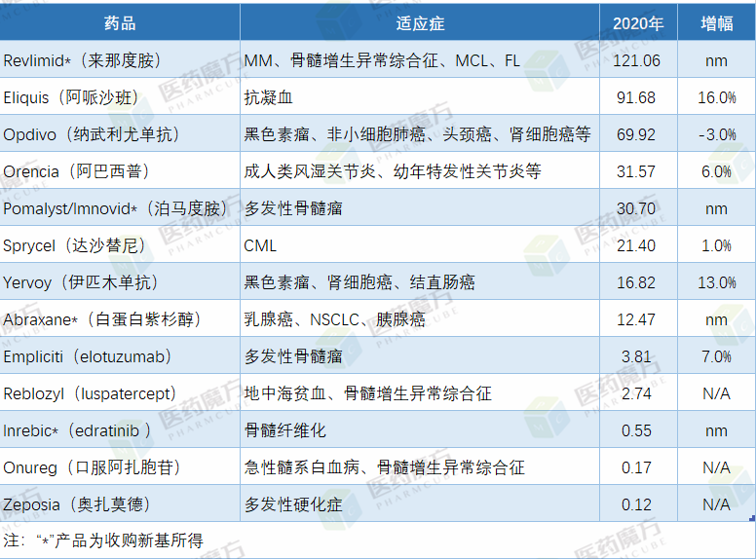Select the 增幅 column header
756x559 pixels.
[x=716, y=22]
